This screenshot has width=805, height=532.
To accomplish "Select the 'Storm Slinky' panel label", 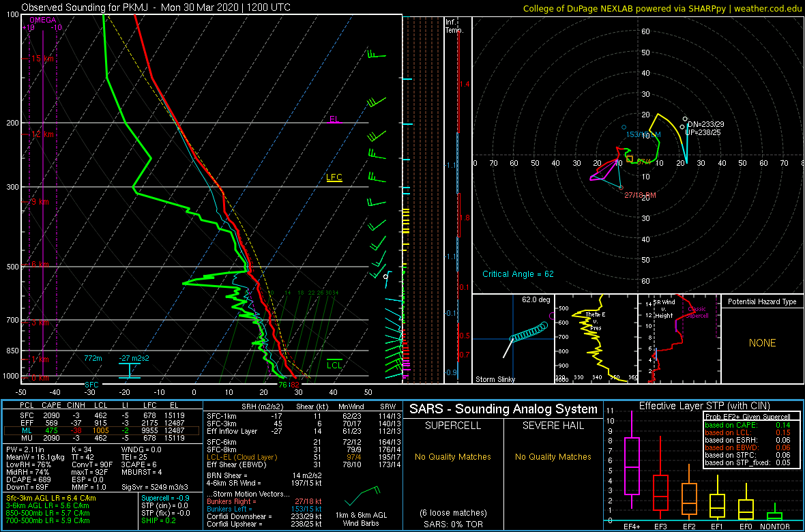I will (x=495, y=379).
